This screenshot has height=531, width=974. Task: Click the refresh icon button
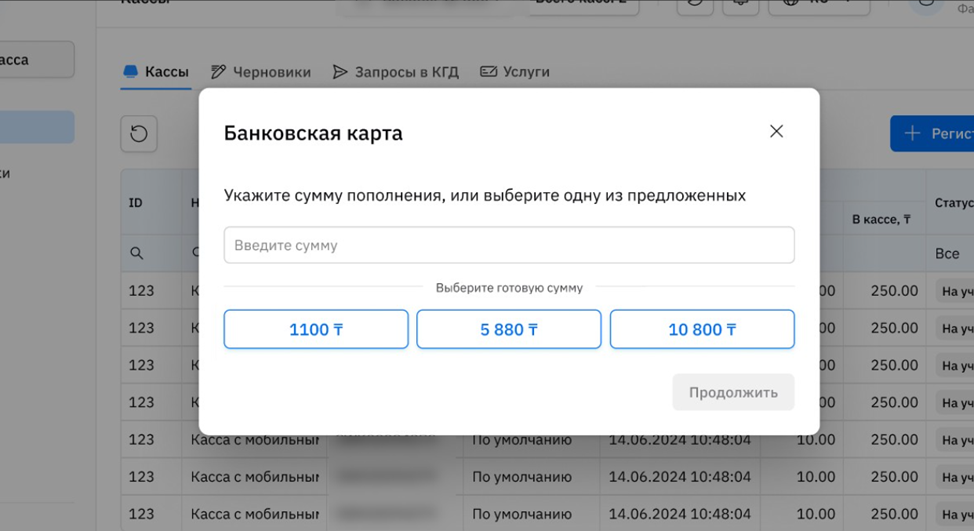point(139,134)
